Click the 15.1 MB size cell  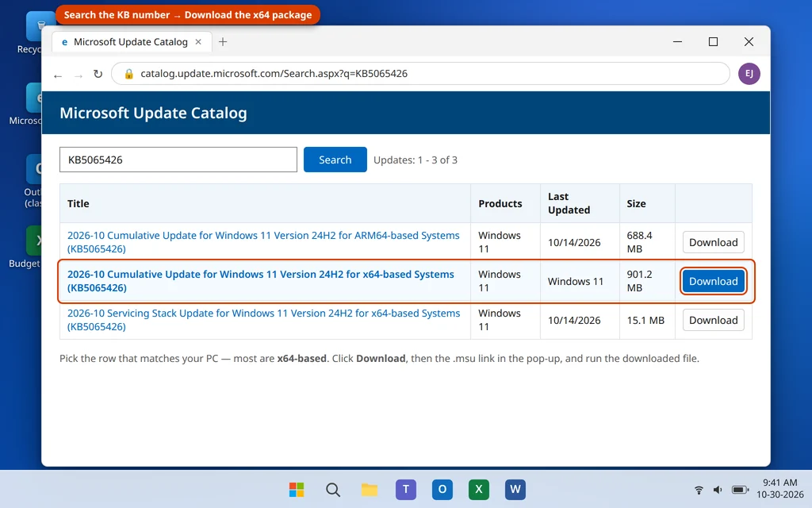(x=645, y=321)
